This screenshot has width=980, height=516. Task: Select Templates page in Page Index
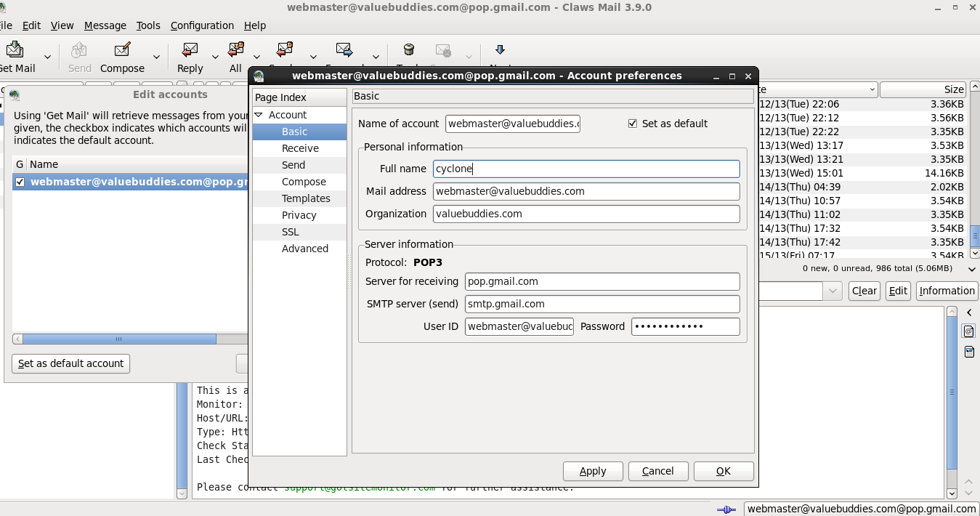pyautogui.click(x=299, y=198)
